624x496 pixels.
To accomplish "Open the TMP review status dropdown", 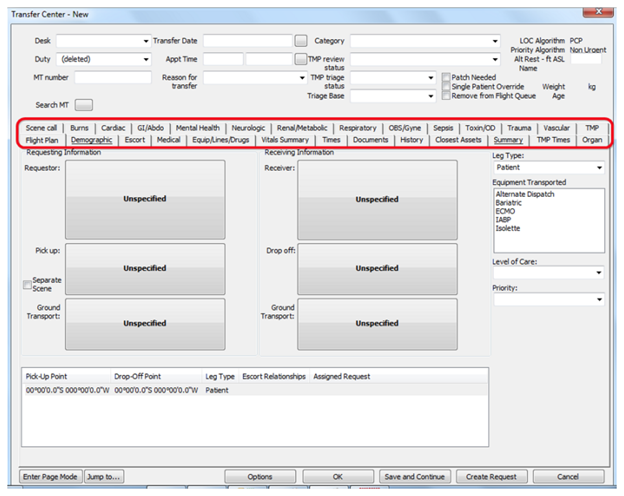I will coord(425,59).
